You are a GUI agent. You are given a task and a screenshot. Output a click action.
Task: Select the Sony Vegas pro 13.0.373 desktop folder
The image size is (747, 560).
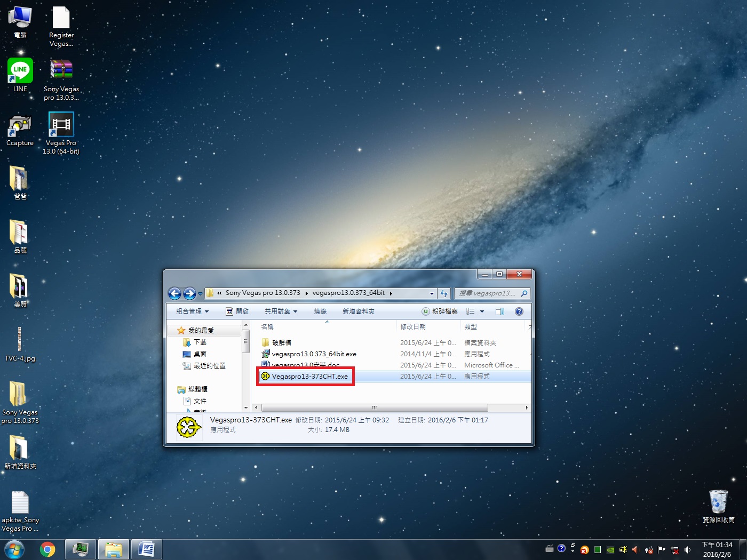pos(20,403)
